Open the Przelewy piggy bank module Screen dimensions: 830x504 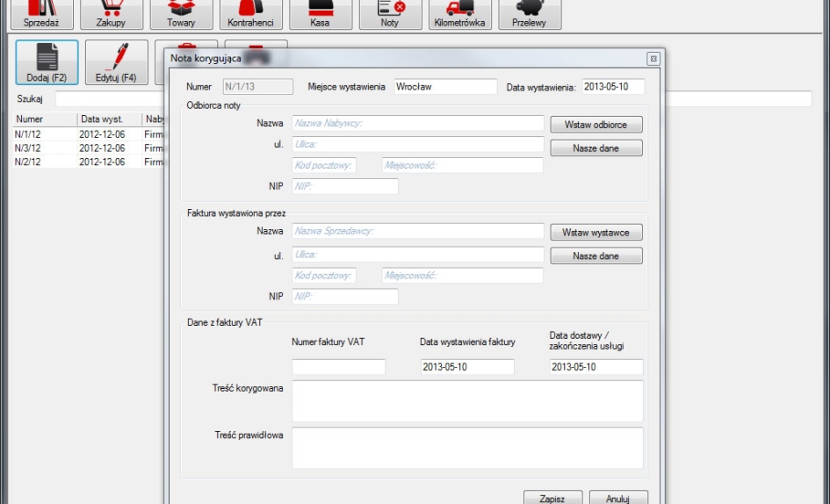coord(529,13)
